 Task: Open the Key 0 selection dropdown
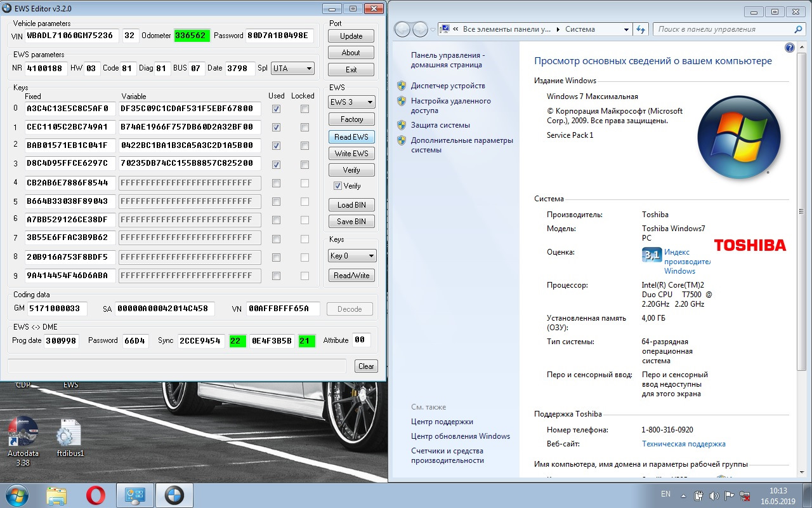[352, 256]
